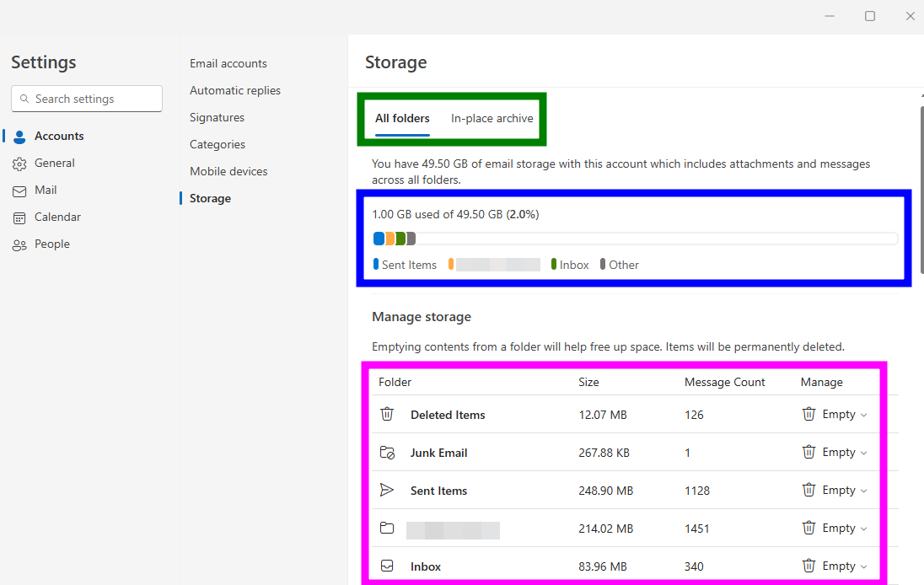
Task: Open General settings via the gear icon
Action: tap(19, 163)
